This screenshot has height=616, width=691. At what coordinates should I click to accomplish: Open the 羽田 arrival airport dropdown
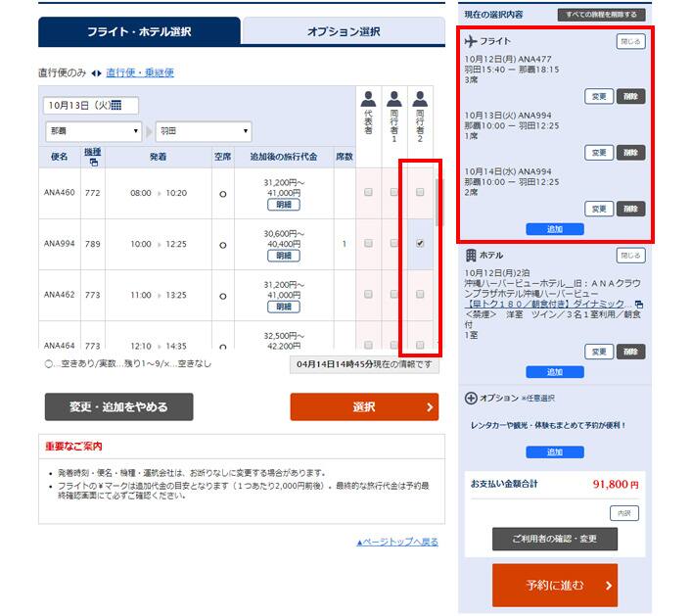pos(203,131)
